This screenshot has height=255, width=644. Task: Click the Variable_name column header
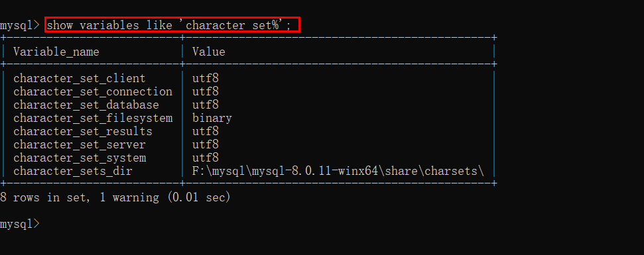(x=56, y=52)
